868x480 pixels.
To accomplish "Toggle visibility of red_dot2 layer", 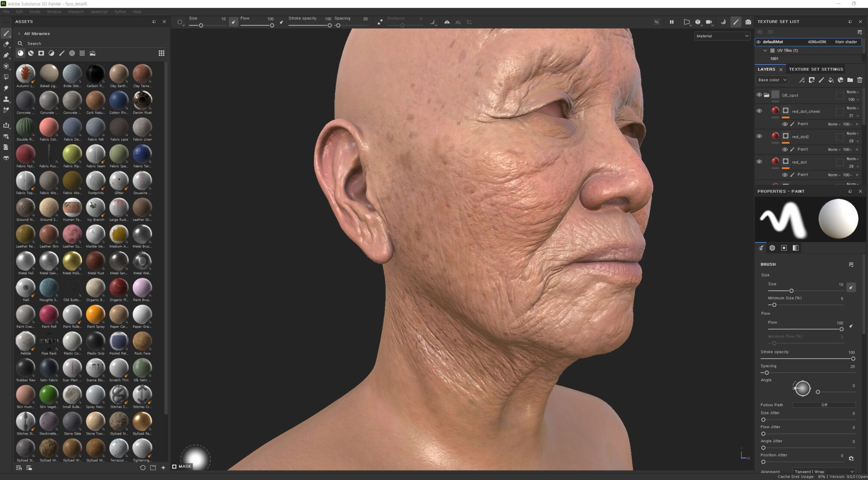I will [x=759, y=136].
